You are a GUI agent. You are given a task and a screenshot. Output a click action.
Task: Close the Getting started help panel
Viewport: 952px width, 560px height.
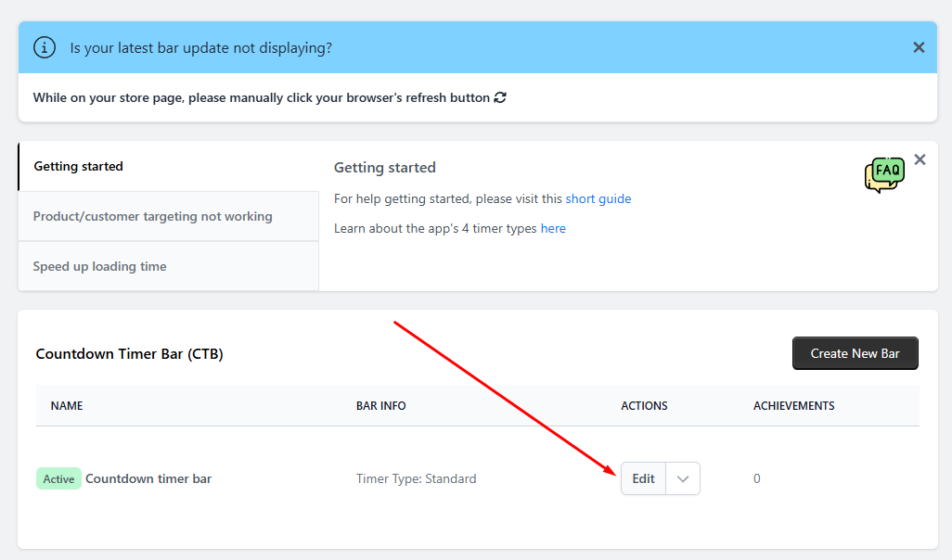click(920, 159)
